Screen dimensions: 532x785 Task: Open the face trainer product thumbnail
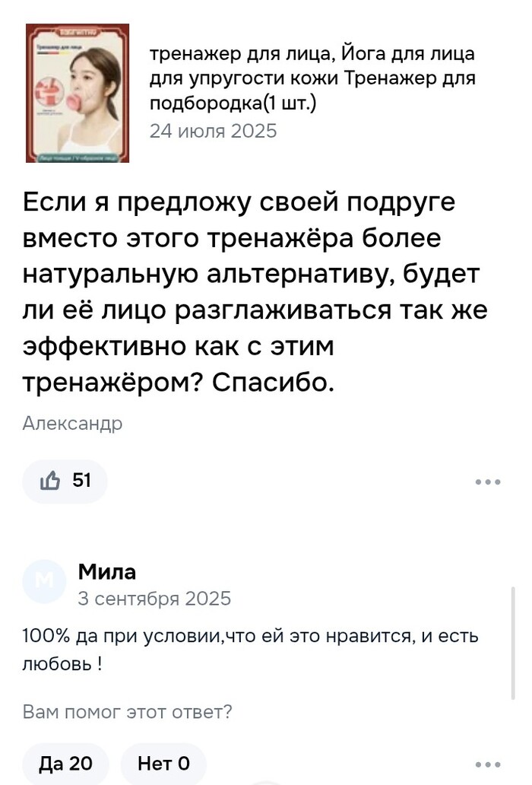pos(78,93)
